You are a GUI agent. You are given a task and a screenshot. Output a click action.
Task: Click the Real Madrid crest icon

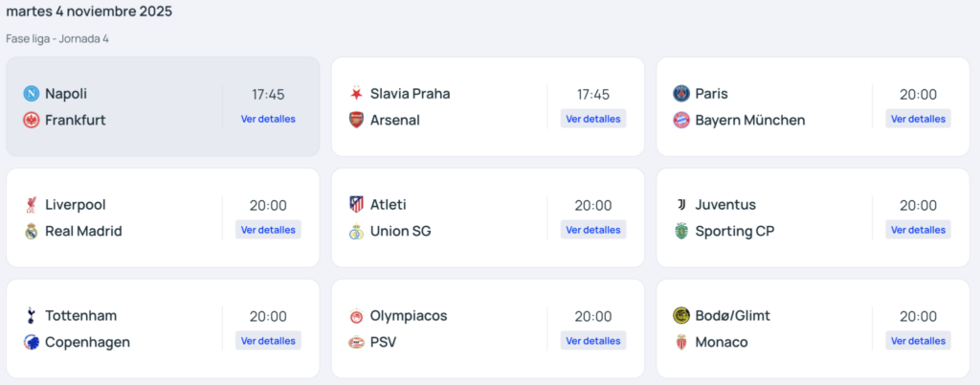(32, 232)
